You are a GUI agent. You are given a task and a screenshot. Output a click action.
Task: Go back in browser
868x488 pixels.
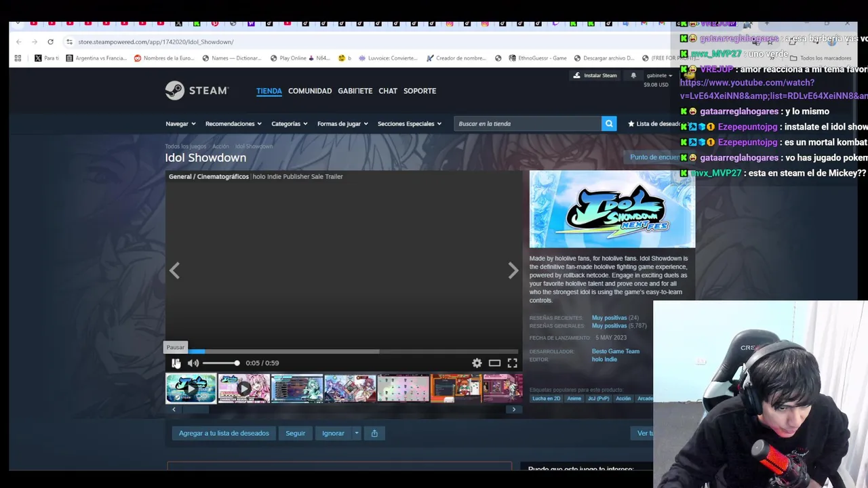(18, 41)
